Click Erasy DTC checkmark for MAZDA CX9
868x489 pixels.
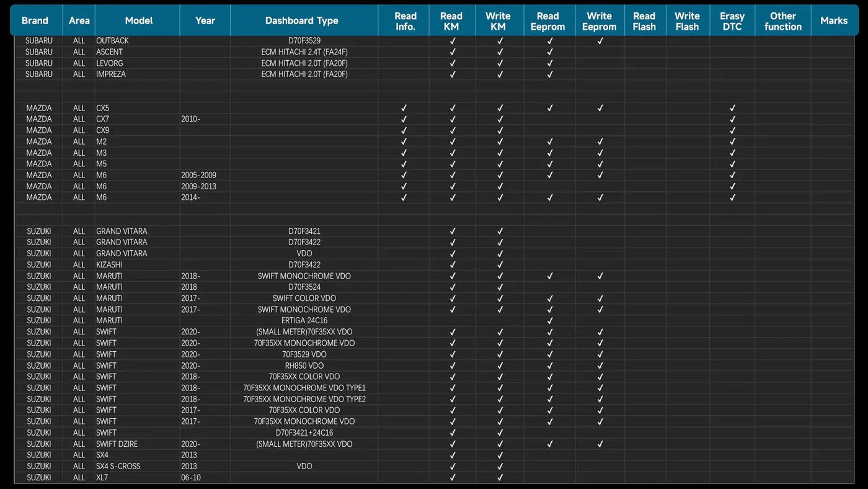coord(732,130)
